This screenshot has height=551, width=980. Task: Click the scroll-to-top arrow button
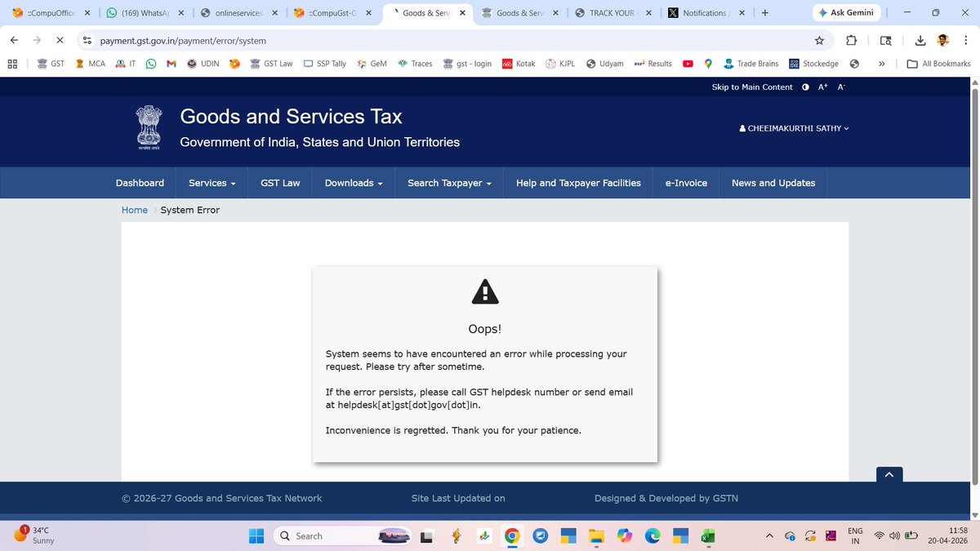click(889, 474)
